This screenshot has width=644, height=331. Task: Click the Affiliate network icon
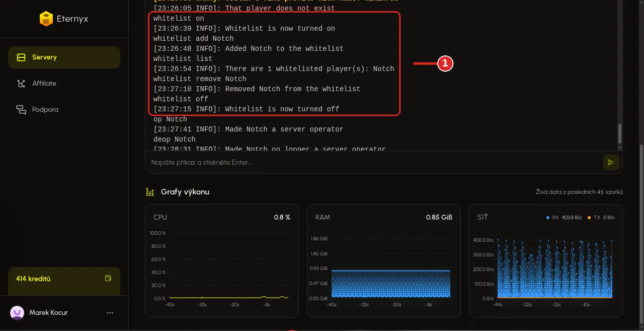[x=21, y=84]
